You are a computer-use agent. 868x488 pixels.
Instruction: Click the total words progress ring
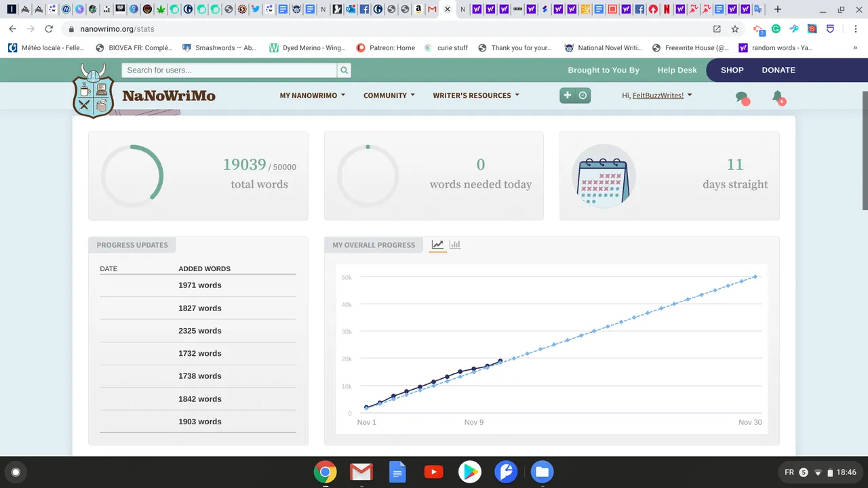[132, 176]
